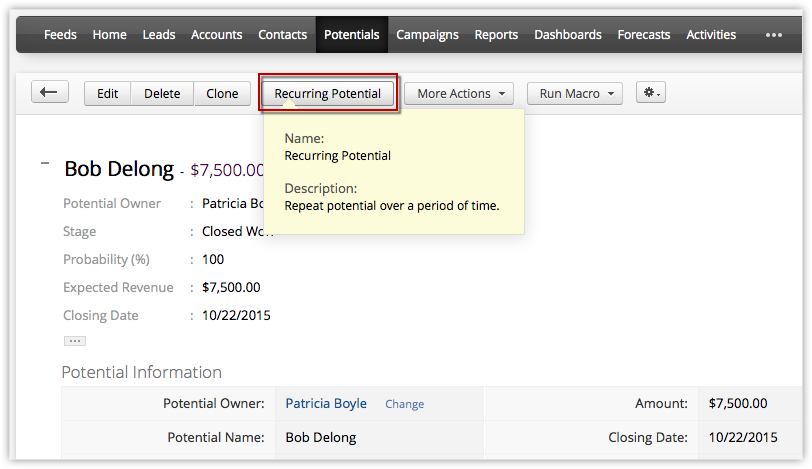
Task: Open the Accounts tab
Action: coord(216,35)
